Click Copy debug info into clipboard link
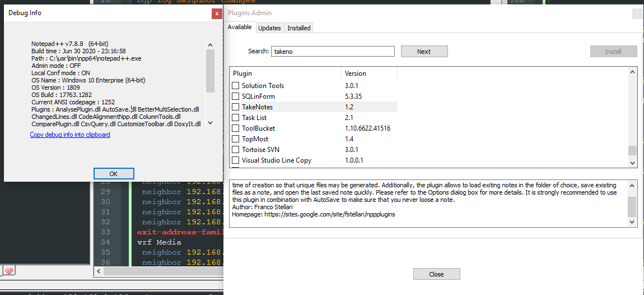The image size is (644, 295). coord(70,135)
